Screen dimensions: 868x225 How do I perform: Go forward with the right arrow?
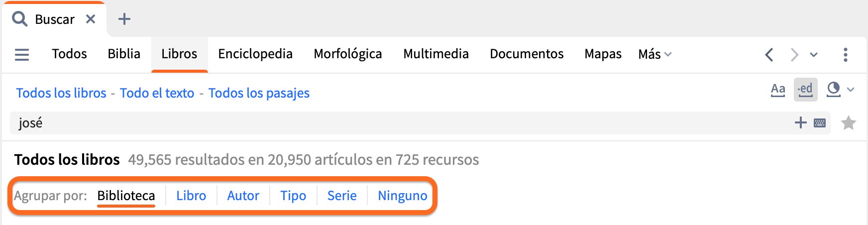pos(794,54)
